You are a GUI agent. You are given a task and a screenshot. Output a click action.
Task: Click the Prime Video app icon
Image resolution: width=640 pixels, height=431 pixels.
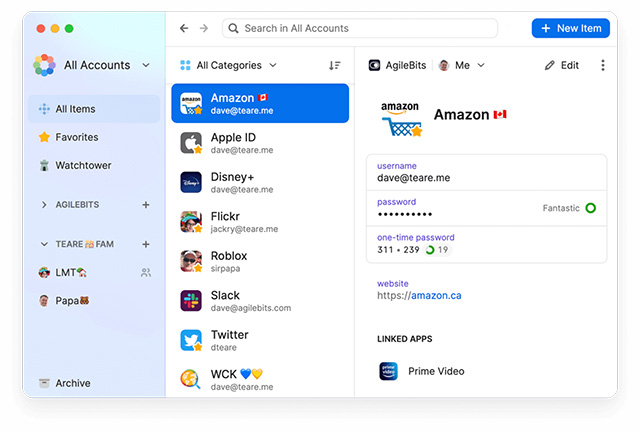tap(388, 371)
